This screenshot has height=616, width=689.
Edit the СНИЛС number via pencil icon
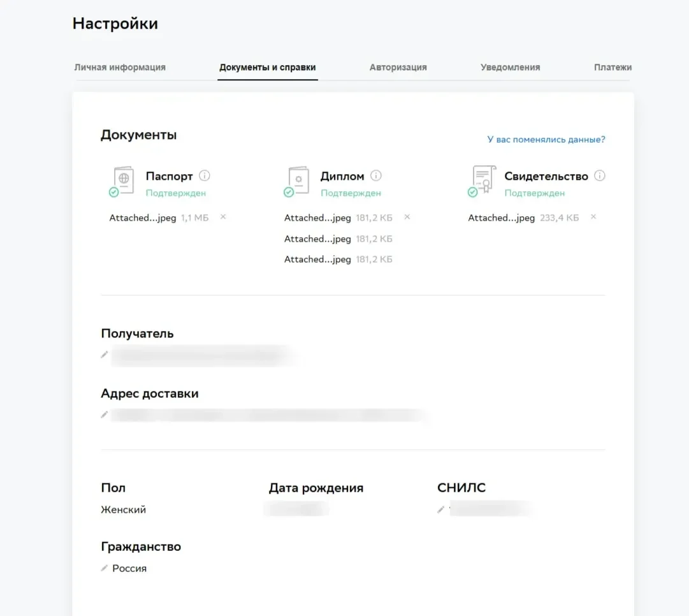pyautogui.click(x=440, y=510)
